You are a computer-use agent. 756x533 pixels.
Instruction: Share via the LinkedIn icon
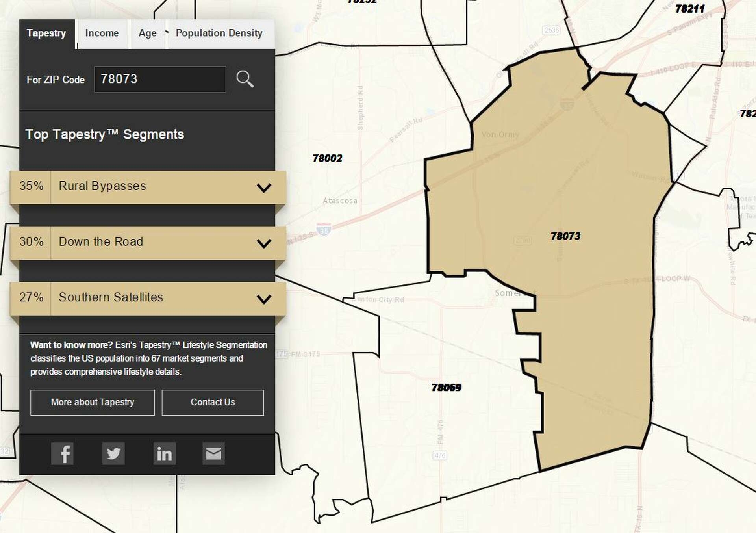coord(164,453)
